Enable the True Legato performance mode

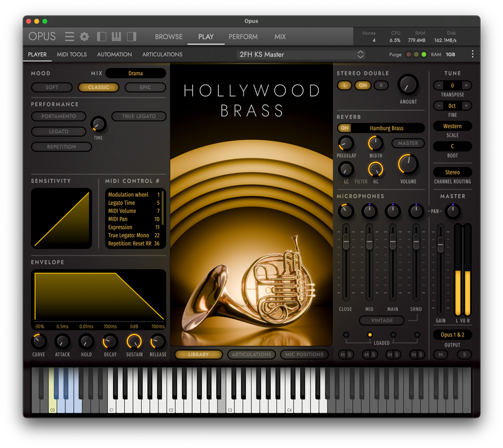coord(138,116)
